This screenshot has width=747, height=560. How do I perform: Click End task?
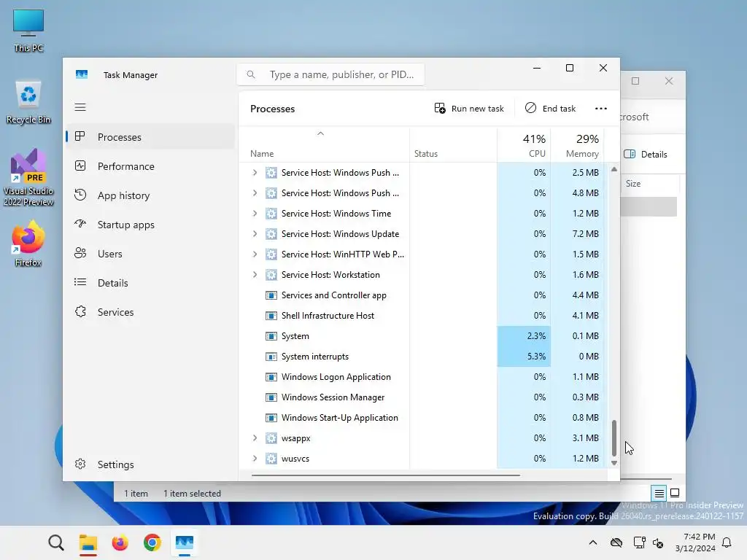point(550,109)
